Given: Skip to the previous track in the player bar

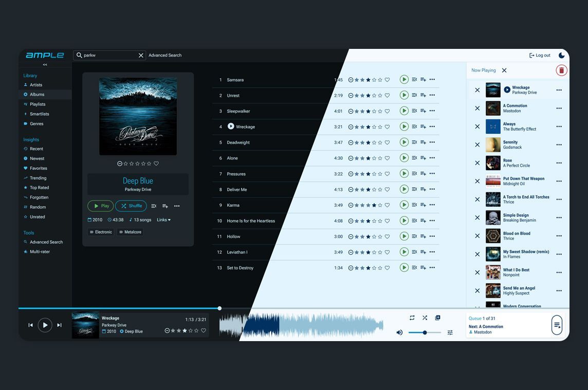Looking at the screenshot, I should pos(31,325).
